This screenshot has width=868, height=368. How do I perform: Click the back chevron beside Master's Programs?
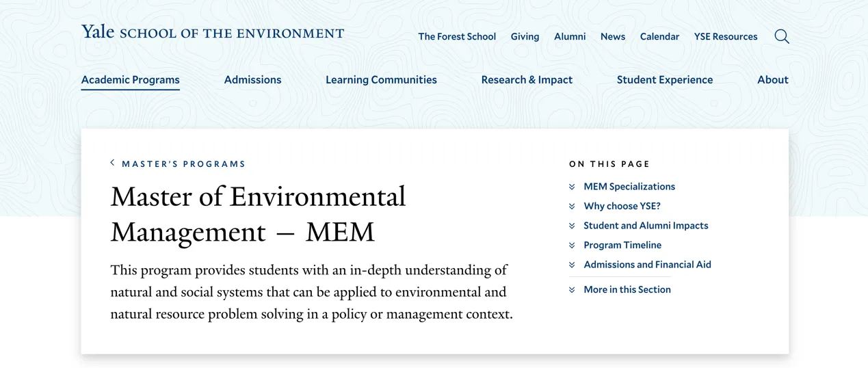112,163
